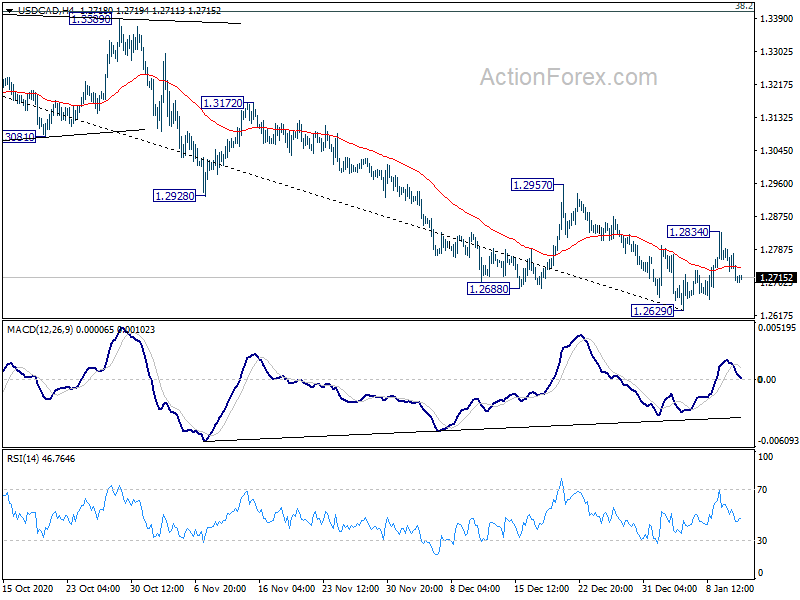Click the -0.006093 MACD axis value

coord(778,441)
